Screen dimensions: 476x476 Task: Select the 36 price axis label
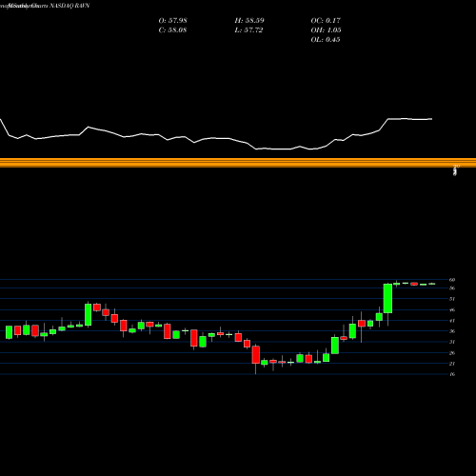452,331
